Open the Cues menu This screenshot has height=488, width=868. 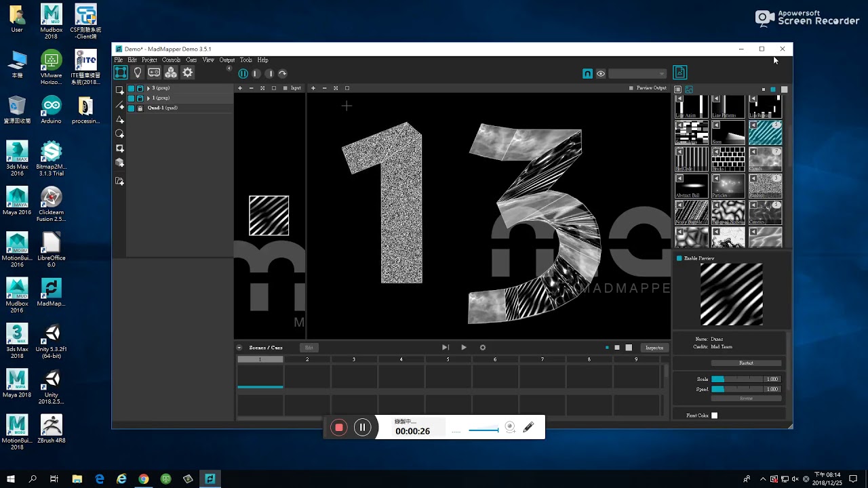coord(191,60)
